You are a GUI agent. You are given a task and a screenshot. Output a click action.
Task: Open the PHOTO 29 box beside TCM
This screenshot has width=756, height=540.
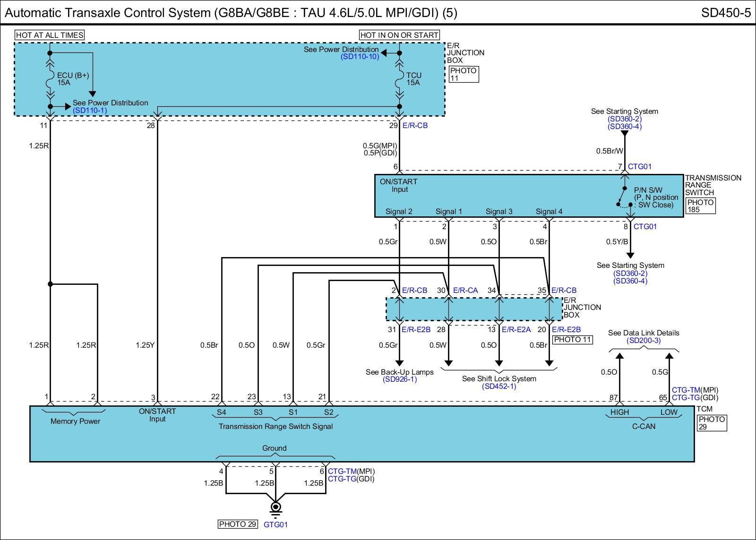pos(712,423)
